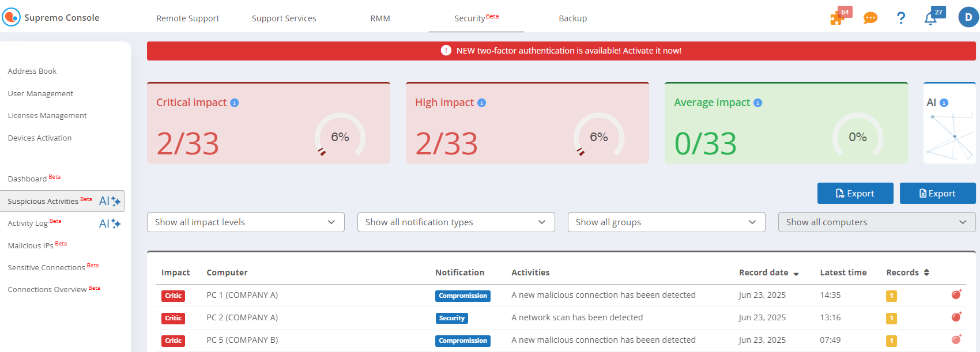The image size is (980, 352).
Task: Click the question mark help icon
Action: point(900,18)
